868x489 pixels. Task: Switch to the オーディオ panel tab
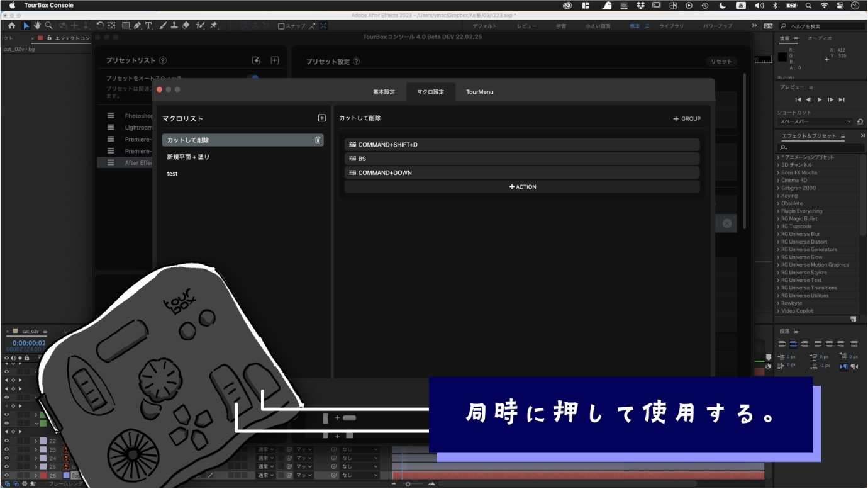[x=820, y=38]
